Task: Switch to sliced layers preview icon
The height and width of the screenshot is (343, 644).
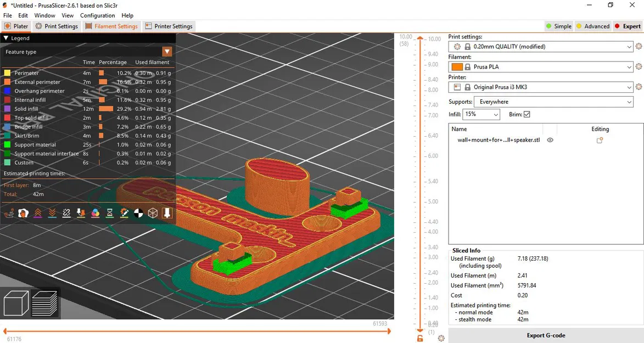Action: click(45, 303)
